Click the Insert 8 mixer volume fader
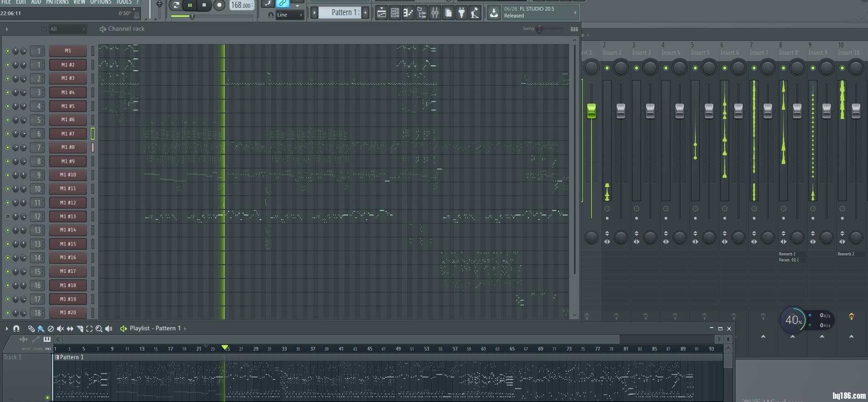The width and height of the screenshot is (868, 402). click(797, 110)
